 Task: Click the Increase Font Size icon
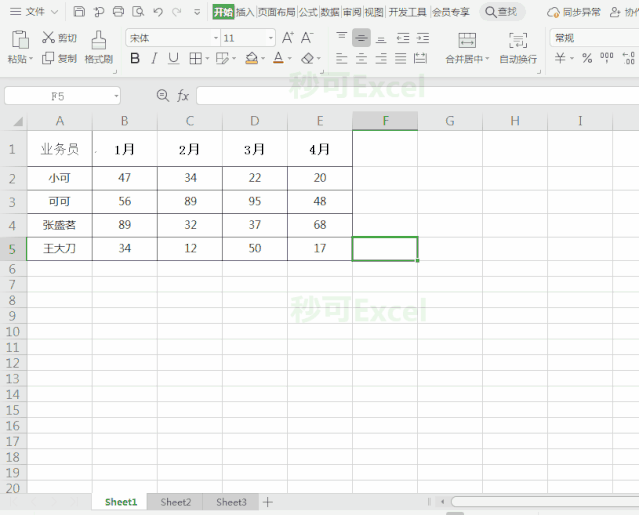point(288,38)
